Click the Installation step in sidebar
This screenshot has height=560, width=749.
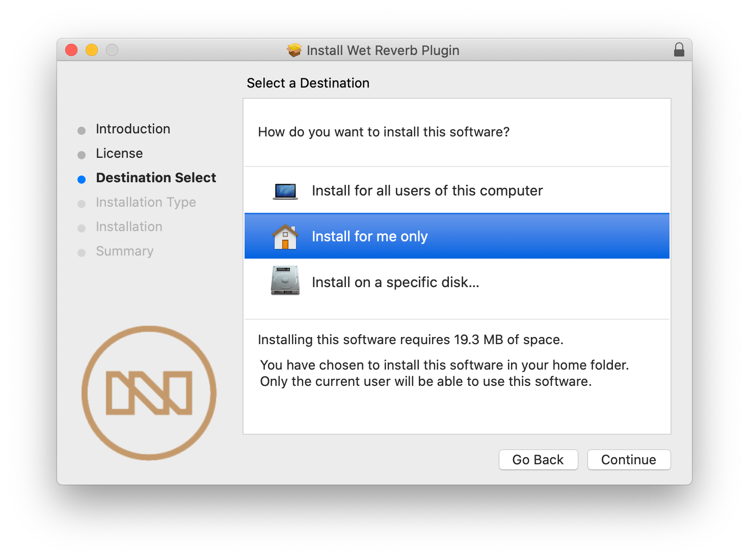point(129,227)
